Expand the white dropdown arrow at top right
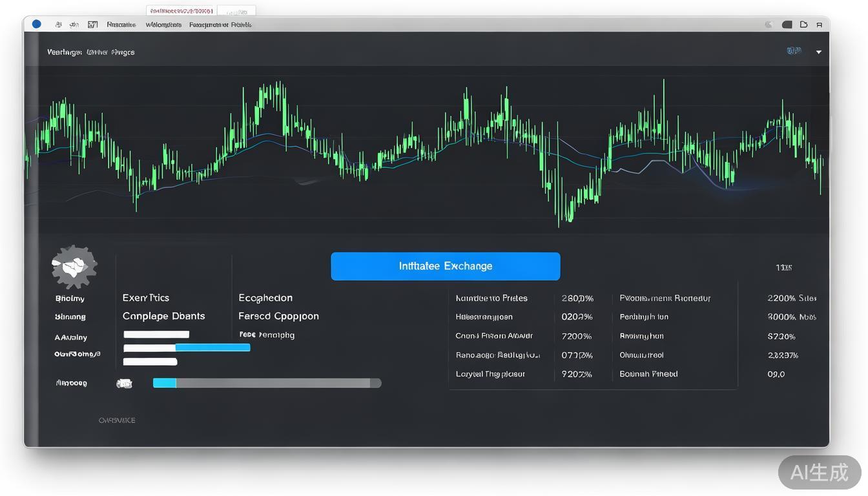868x496 pixels. click(x=819, y=52)
